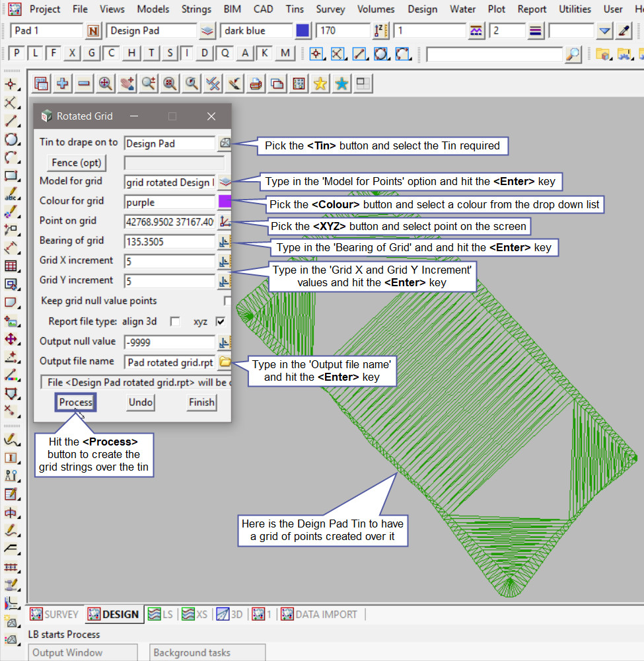Viewport: 644px width, 661px height.
Task: Click the yellow star icon in view toolbar
Action: tap(320, 84)
